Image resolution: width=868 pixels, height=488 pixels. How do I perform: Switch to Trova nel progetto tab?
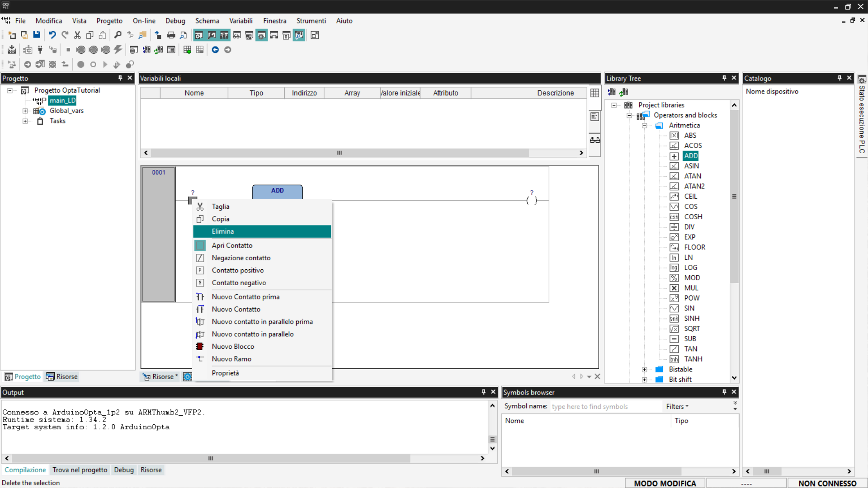tap(80, 470)
